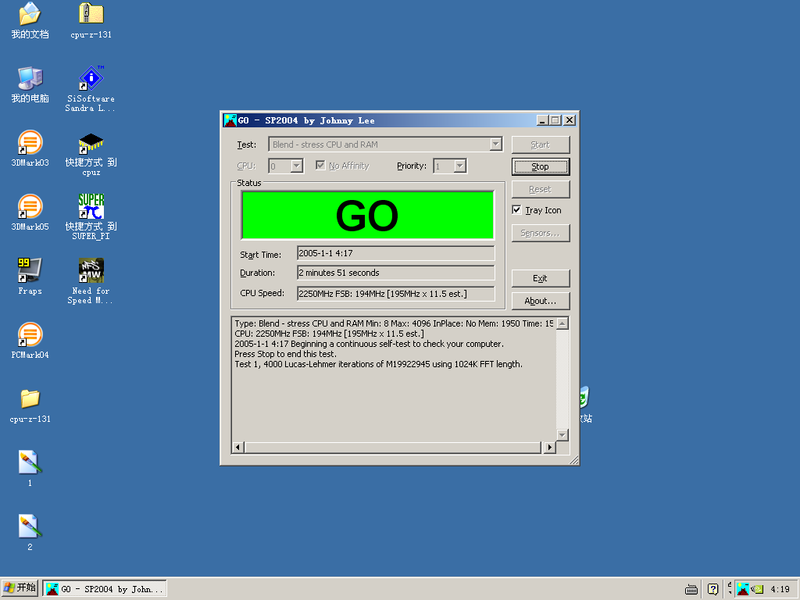Open the About... dialog
Viewport: 800px width, 600px height.
pos(540,301)
